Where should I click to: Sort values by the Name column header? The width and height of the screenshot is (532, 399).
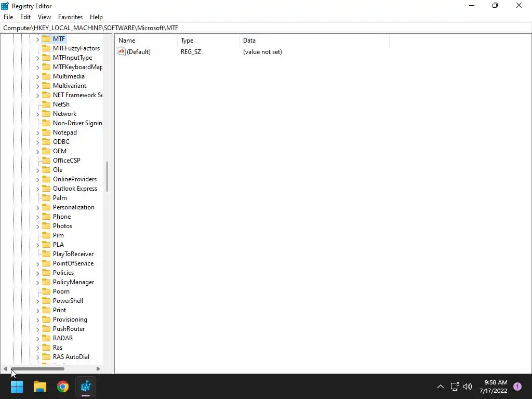(146, 41)
